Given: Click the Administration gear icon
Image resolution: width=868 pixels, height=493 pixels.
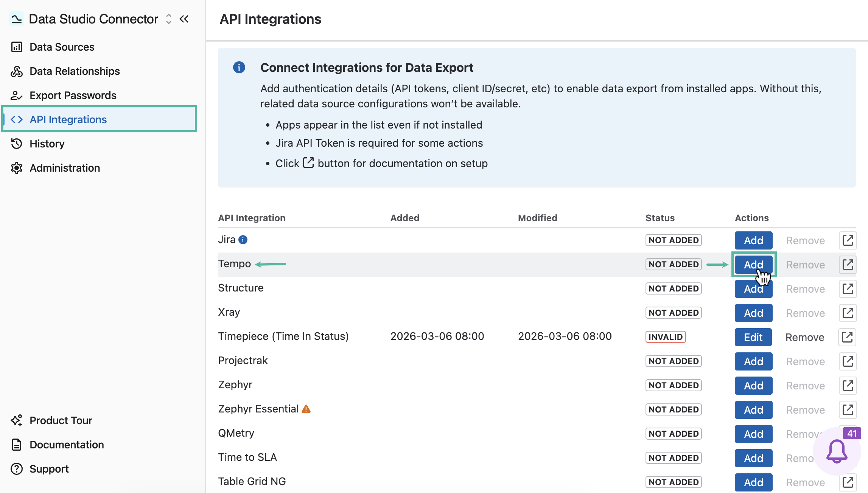Looking at the screenshot, I should 17,168.
